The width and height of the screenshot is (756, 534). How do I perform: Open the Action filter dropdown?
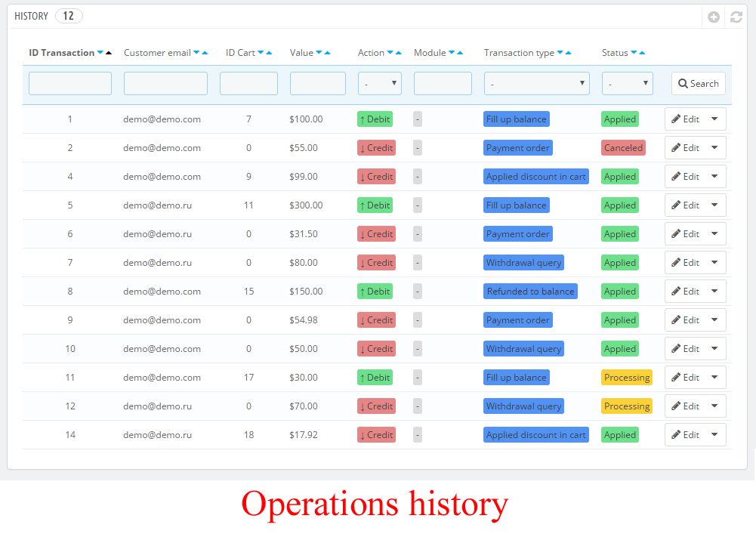pyautogui.click(x=379, y=83)
